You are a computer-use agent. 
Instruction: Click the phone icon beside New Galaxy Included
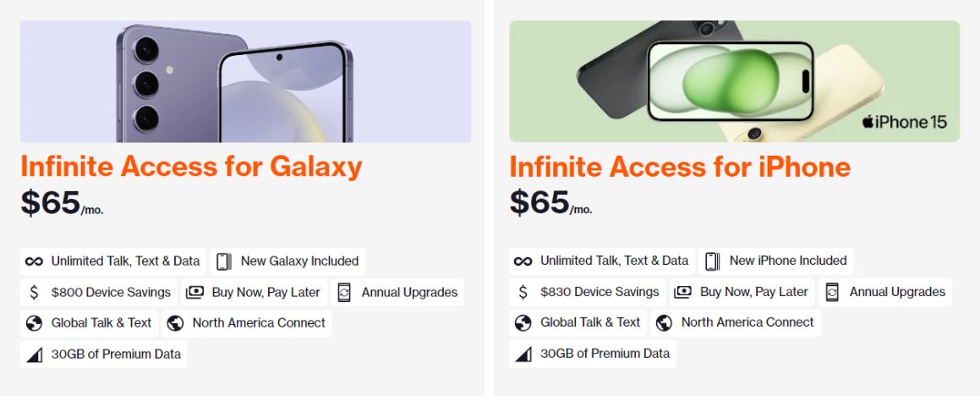pyautogui.click(x=223, y=261)
